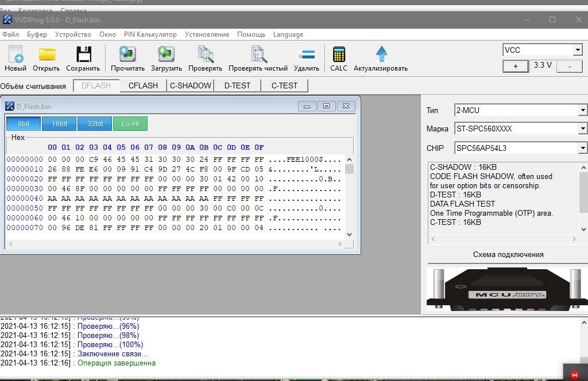Screen dimensions: 588x381
Task: Open the Буфер menu
Action: tap(37, 34)
